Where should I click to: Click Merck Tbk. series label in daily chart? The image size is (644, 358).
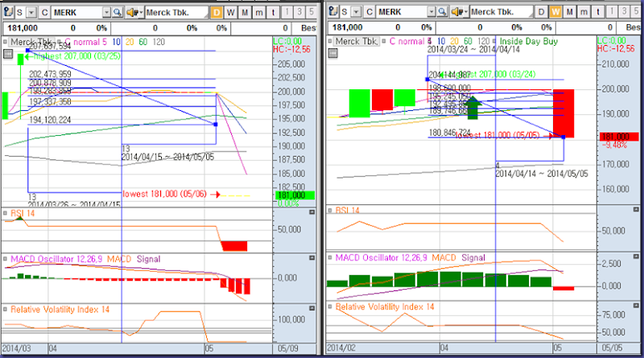(x=31, y=42)
